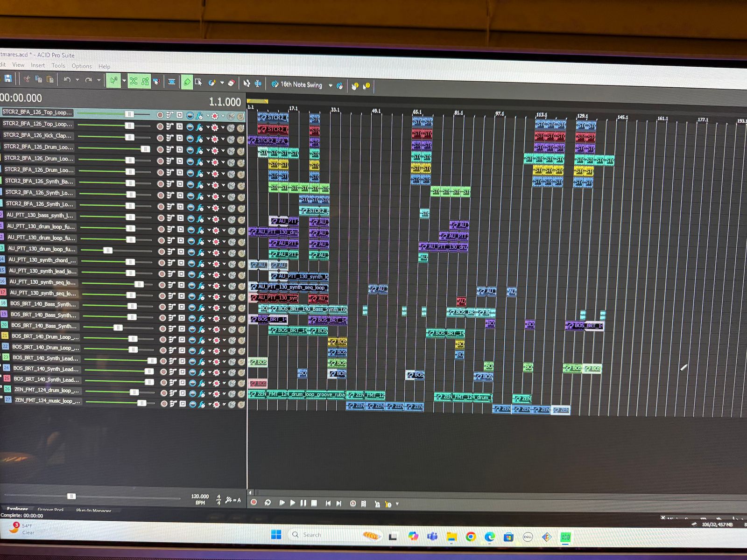Select the Erase tool in toolbar
This screenshot has width=747, height=560.
[231, 83]
